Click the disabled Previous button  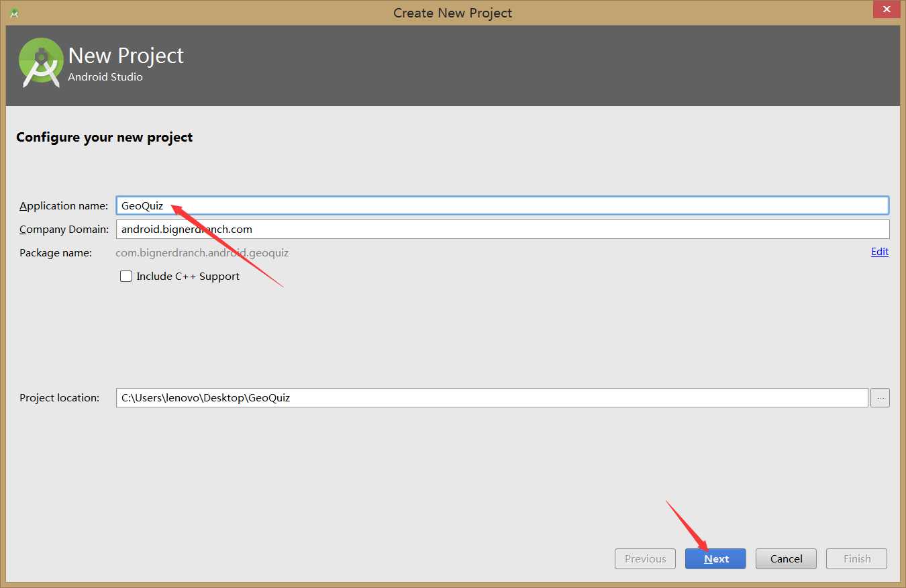click(645, 558)
